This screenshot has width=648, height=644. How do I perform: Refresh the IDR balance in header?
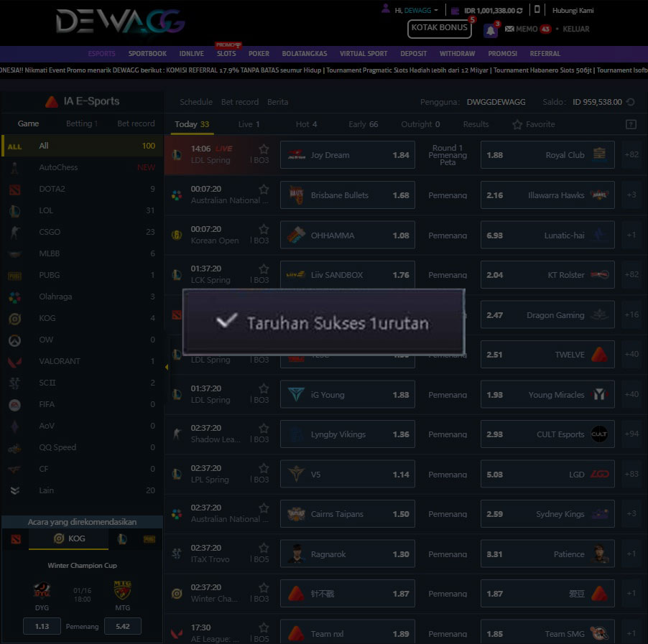[x=519, y=11]
